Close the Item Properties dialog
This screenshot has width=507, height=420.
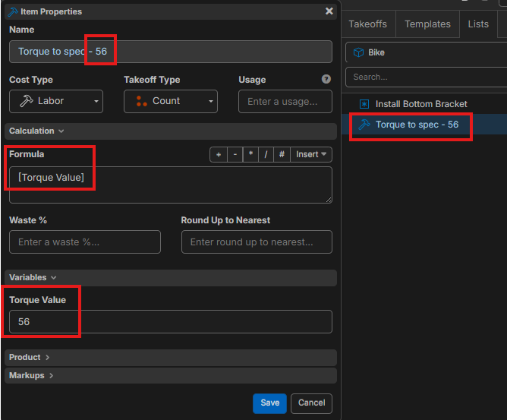pyautogui.click(x=329, y=11)
